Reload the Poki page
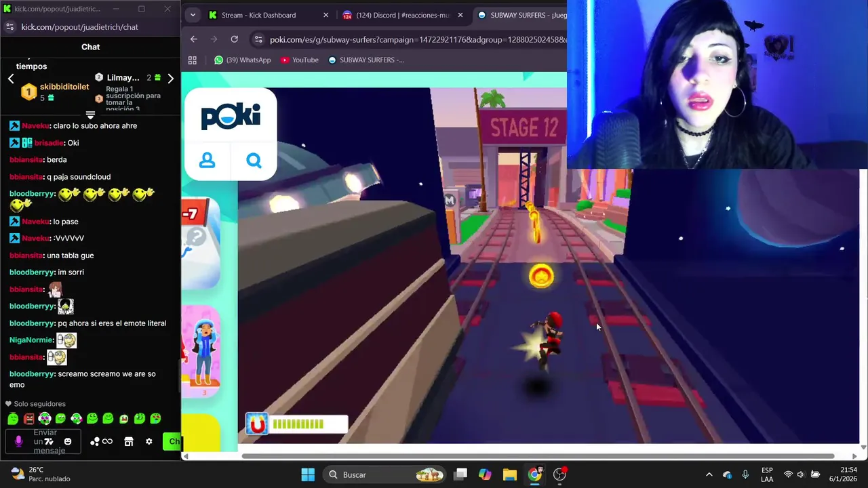Viewport: 868px width, 488px height. coord(235,39)
